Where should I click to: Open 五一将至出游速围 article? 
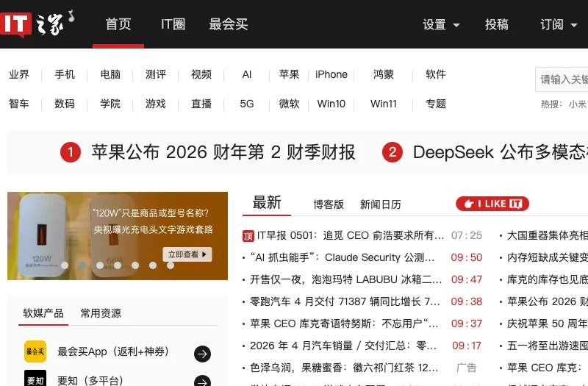(x=548, y=346)
